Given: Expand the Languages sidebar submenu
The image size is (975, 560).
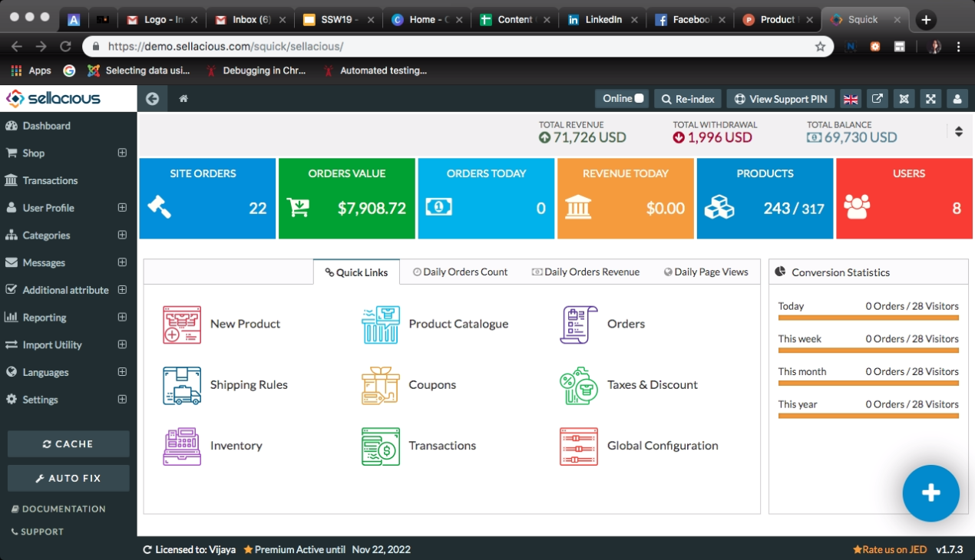Looking at the screenshot, I should 122,372.
